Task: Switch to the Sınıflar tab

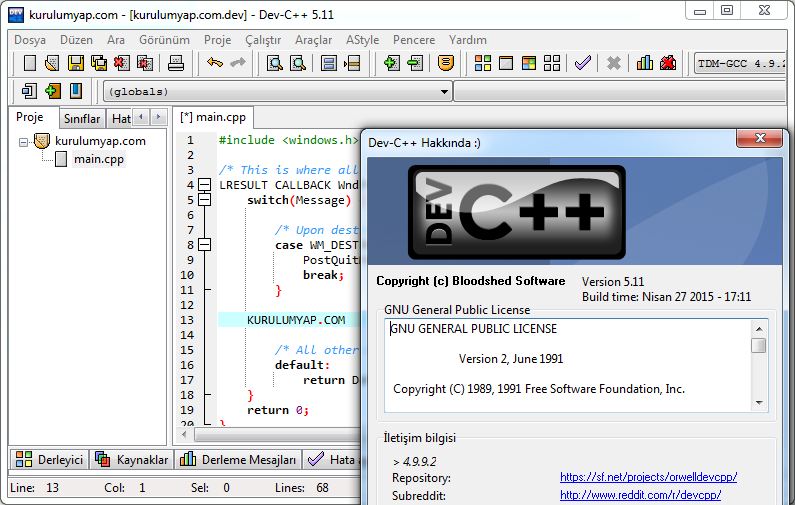Action: click(82, 119)
